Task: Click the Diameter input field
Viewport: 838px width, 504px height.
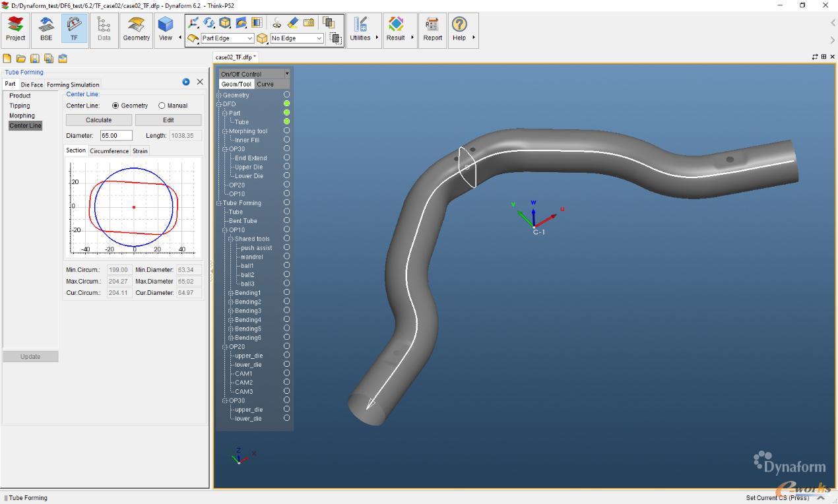Action: pos(116,135)
